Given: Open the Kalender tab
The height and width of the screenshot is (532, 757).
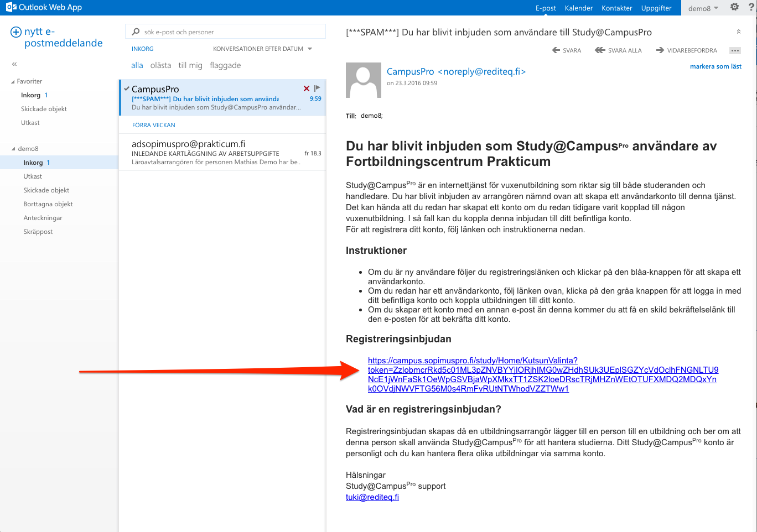Looking at the screenshot, I should click(x=579, y=8).
